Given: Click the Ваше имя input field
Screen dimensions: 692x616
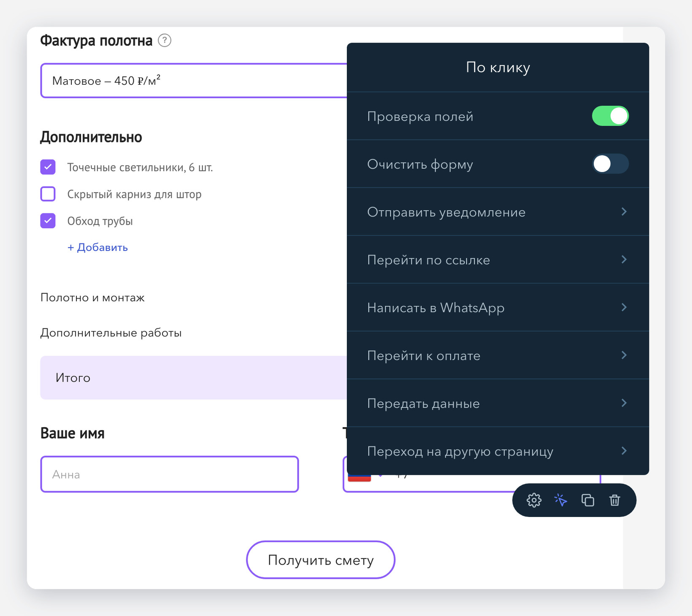Looking at the screenshot, I should (170, 474).
